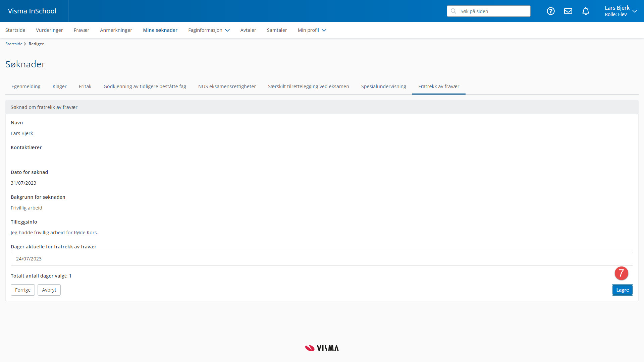
Task: Click the red step 7 marker
Action: coord(621,273)
